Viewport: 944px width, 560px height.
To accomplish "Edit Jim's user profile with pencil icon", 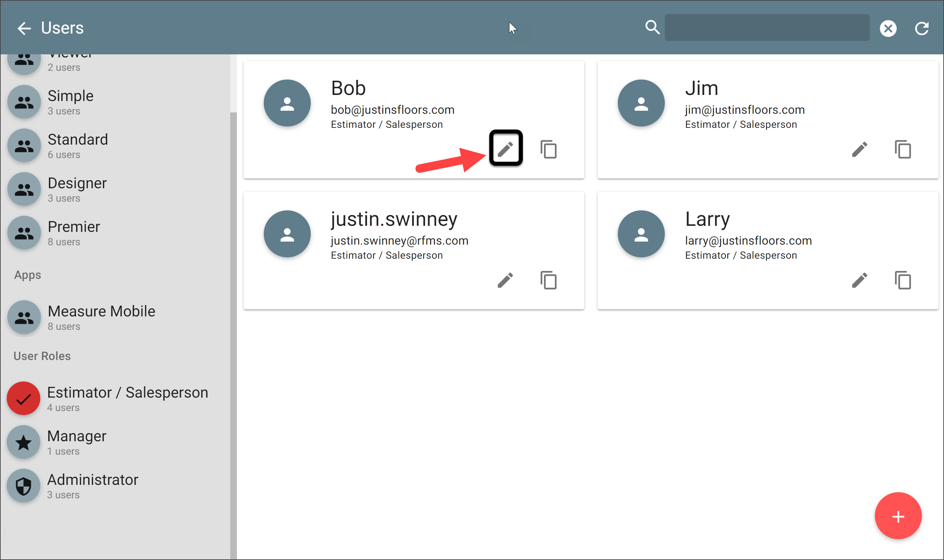I will [859, 149].
